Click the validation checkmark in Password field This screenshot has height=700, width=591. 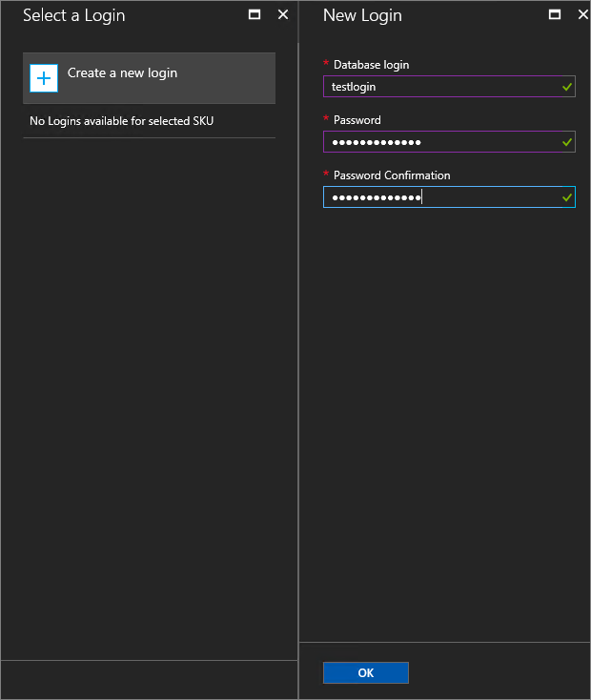[567, 142]
